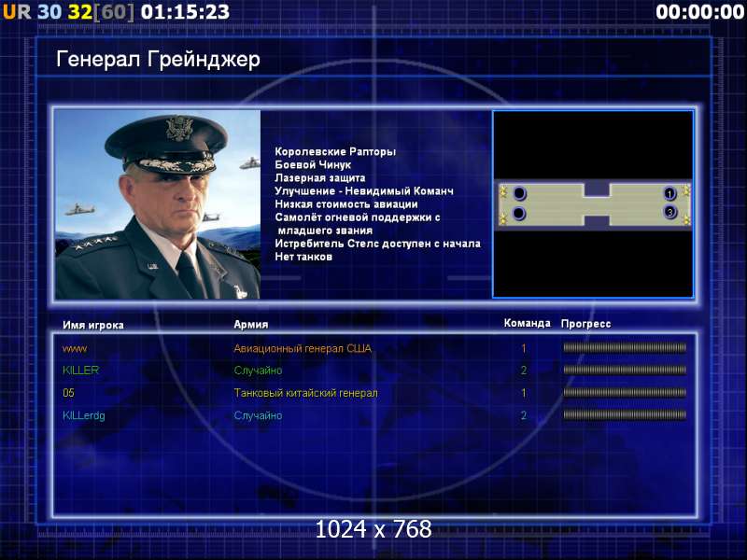
Task: Click the progress bar for player www
Action: pyautogui.click(x=625, y=347)
